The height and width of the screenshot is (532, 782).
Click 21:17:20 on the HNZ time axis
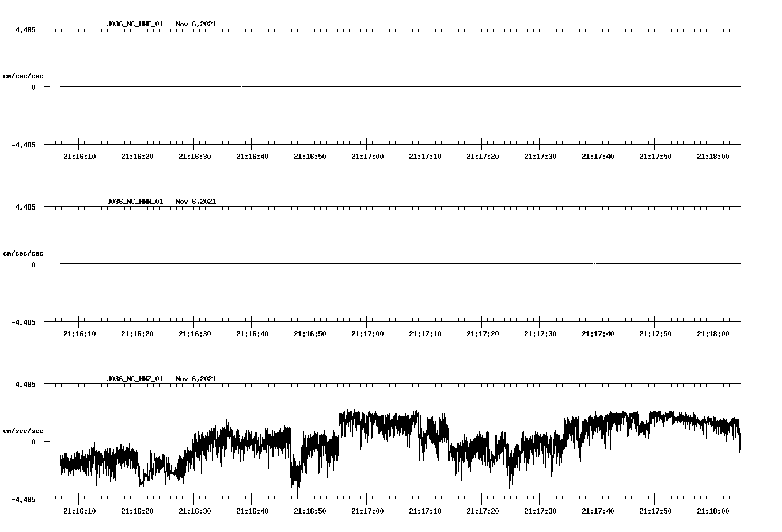483,511
